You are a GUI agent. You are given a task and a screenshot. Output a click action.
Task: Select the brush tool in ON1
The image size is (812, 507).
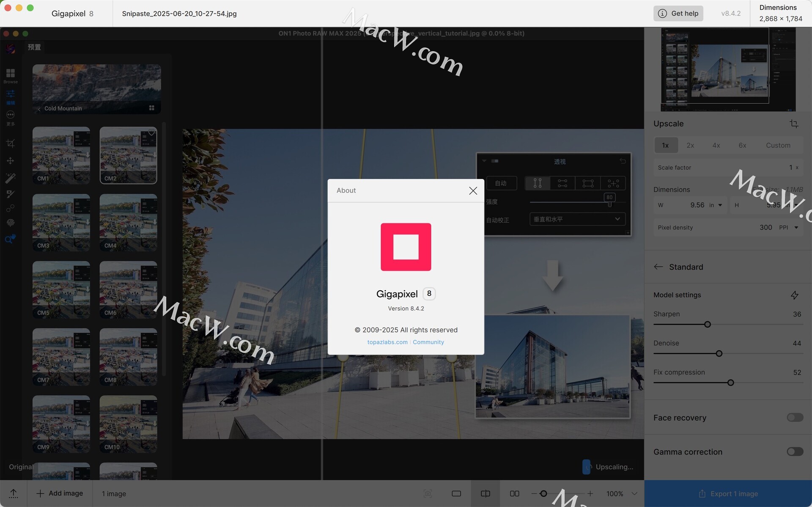(11, 194)
